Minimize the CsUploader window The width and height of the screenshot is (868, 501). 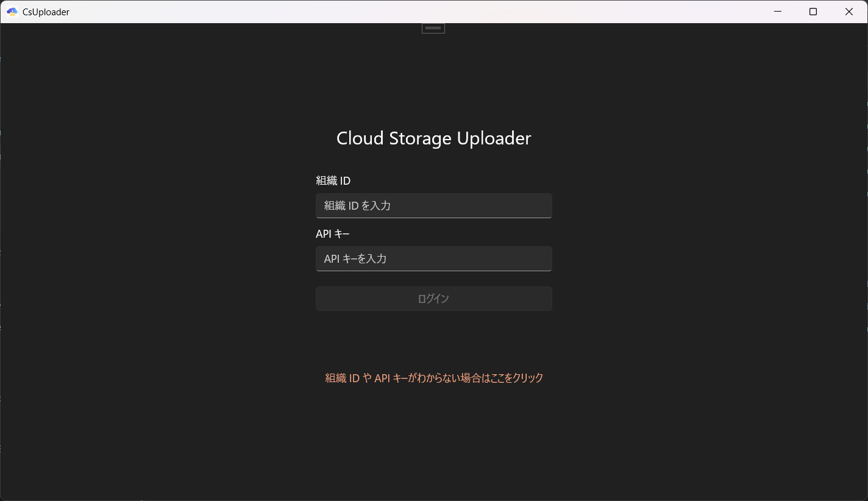(x=777, y=12)
